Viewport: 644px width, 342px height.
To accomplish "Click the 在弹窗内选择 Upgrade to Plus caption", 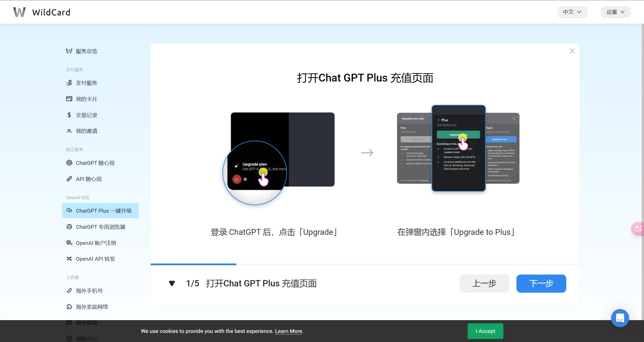I will (x=456, y=232).
